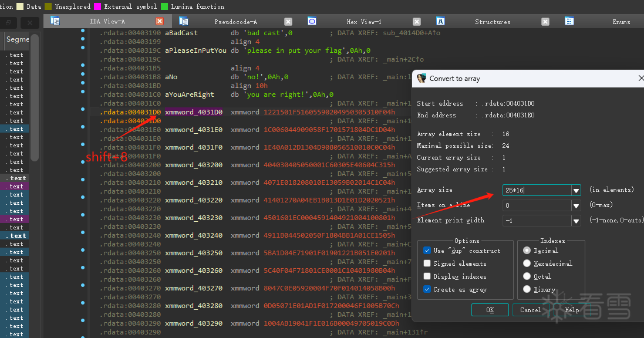Viewport: 644px width, 338px height.
Task: Select the xmmword_403240 label
Action: (x=194, y=236)
